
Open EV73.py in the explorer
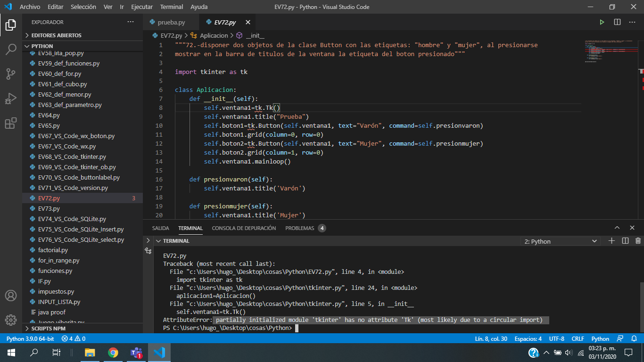pos(83,208)
